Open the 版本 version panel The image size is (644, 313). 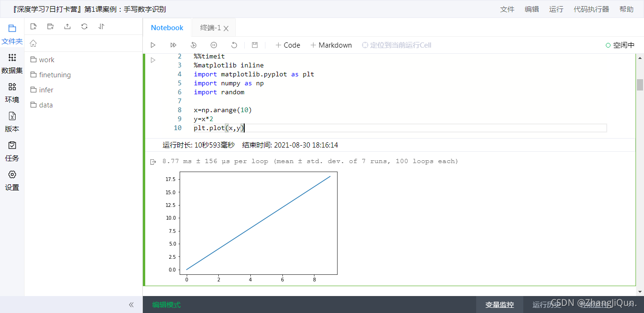pyautogui.click(x=12, y=122)
